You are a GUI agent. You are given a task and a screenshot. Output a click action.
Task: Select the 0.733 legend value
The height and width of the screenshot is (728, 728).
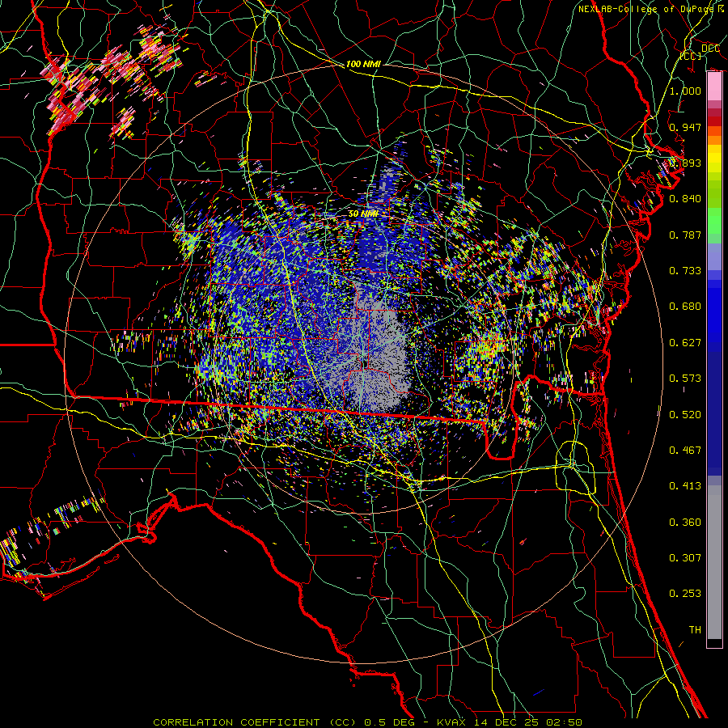click(685, 271)
